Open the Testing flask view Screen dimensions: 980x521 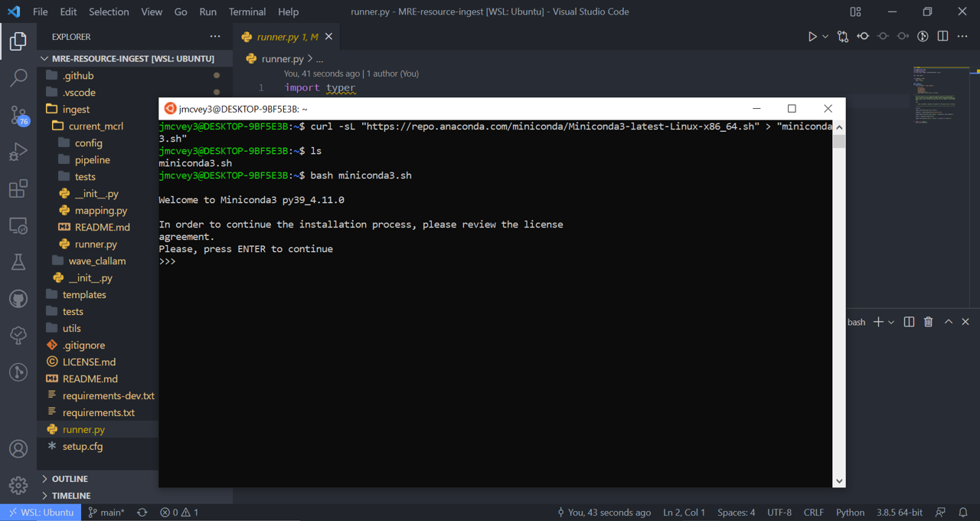coord(18,262)
